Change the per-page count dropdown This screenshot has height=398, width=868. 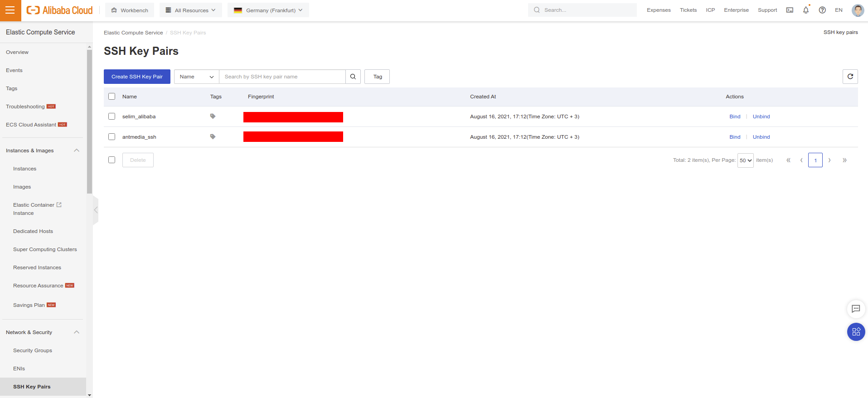click(745, 160)
